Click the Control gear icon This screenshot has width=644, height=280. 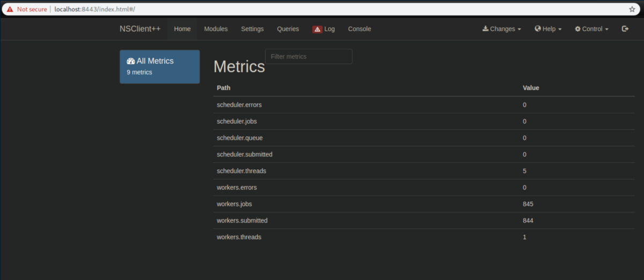pyautogui.click(x=577, y=29)
